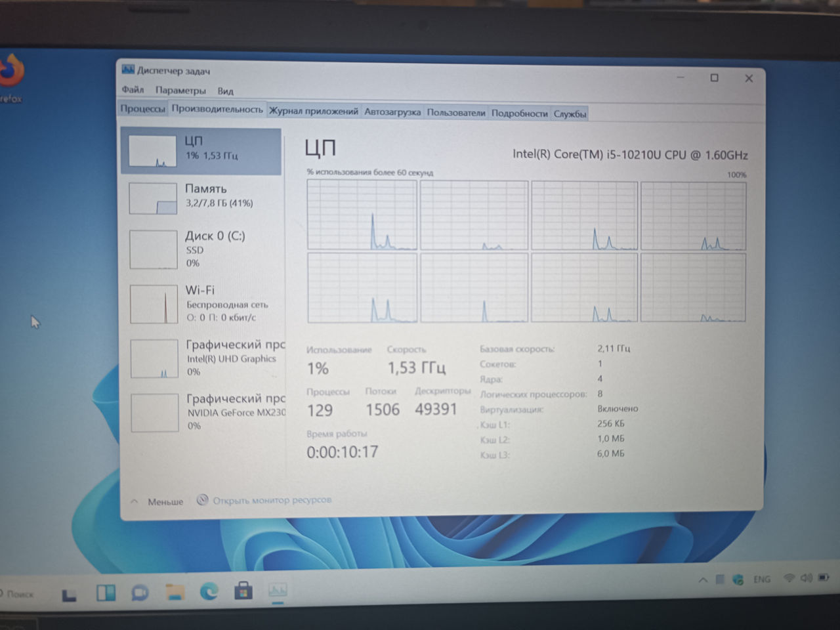Open File Explorer from the taskbar
The height and width of the screenshot is (630, 840).
click(x=175, y=592)
